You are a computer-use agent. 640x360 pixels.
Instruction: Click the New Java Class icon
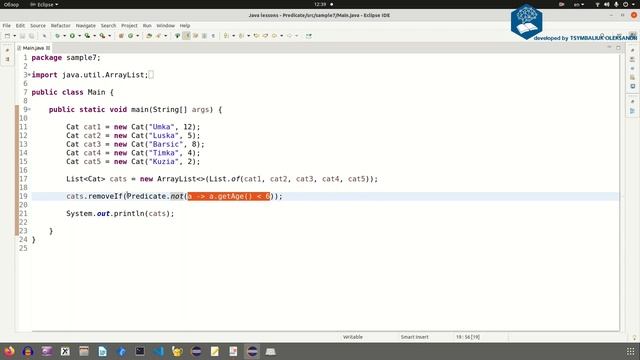point(131,36)
